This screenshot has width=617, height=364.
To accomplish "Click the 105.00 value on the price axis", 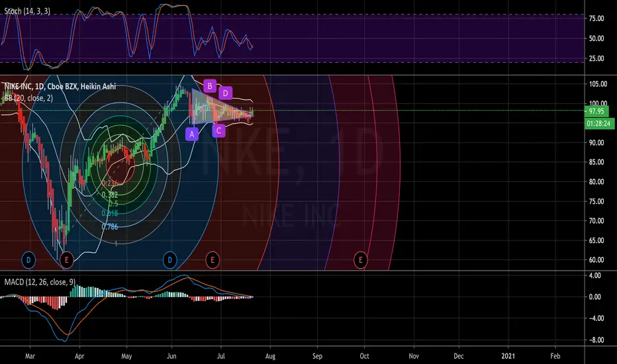I will (598, 84).
